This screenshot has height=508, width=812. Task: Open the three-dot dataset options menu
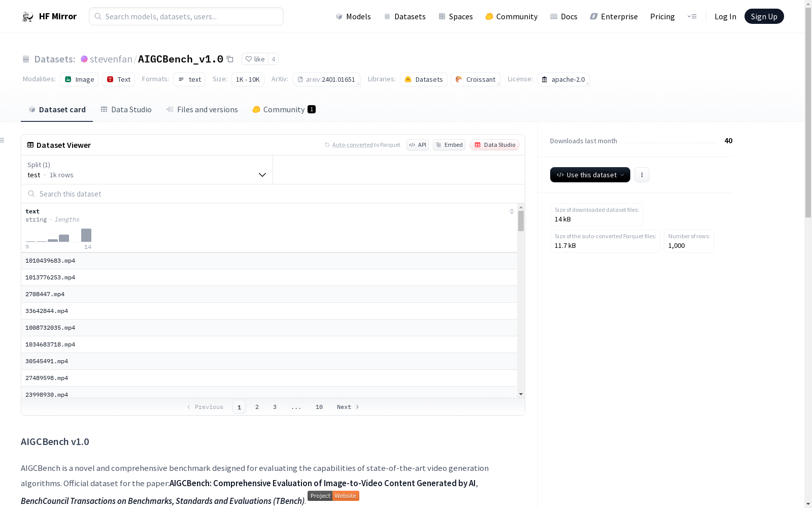pyautogui.click(x=642, y=175)
